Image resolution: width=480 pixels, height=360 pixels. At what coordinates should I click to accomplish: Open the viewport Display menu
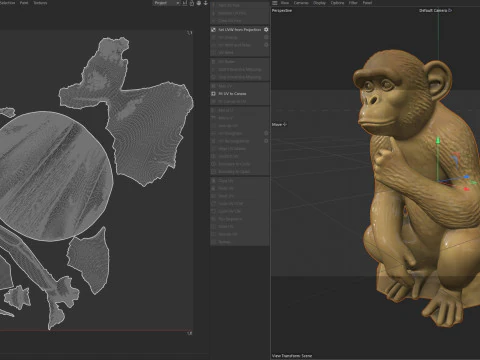(319, 3)
